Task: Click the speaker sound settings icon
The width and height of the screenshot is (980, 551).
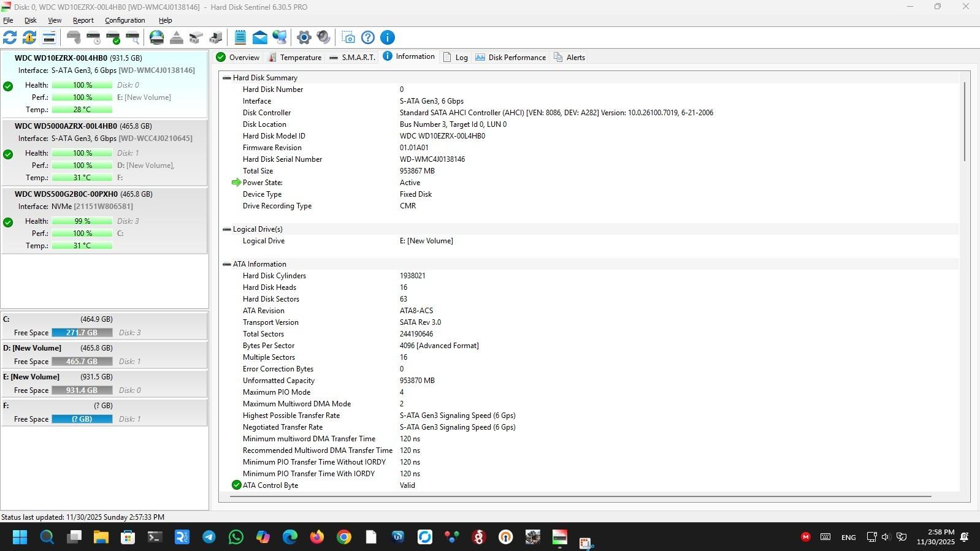Action: (323, 37)
